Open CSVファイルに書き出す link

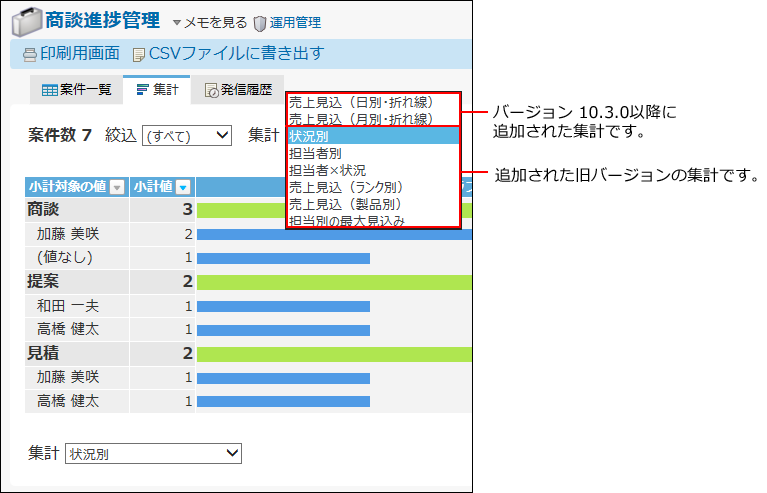[x=236, y=53]
